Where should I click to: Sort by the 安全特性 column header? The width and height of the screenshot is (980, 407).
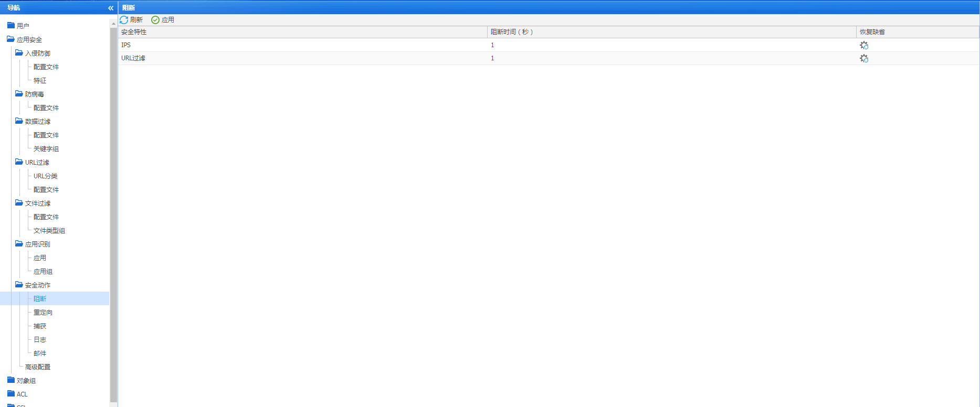click(303, 32)
